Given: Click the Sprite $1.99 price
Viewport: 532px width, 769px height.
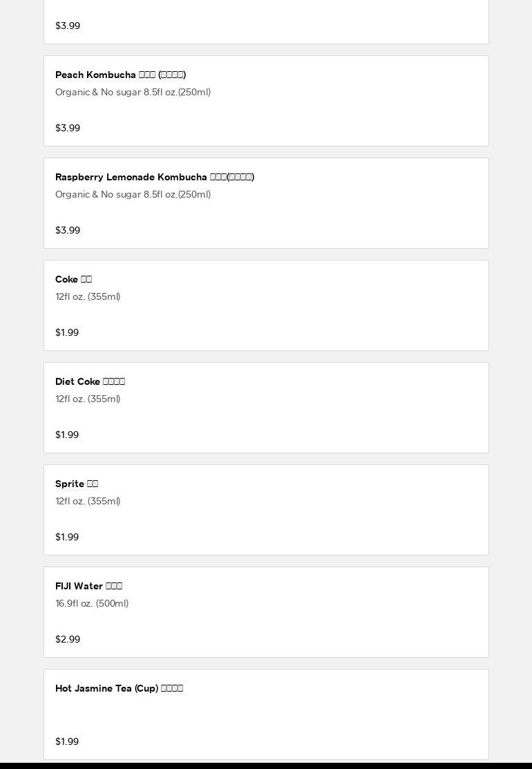Looking at the screenshot, I should 67,537.
